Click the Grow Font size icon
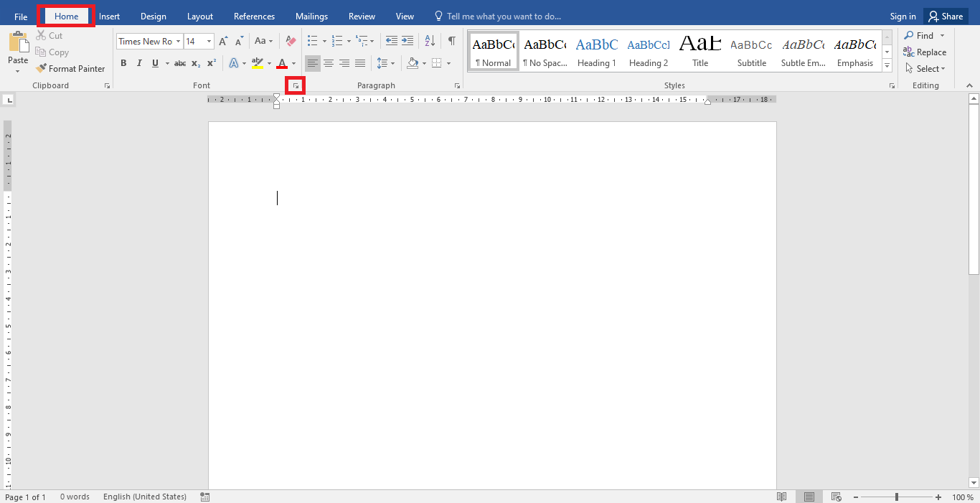This screenshot has width=980, height=503. (223, 42)
